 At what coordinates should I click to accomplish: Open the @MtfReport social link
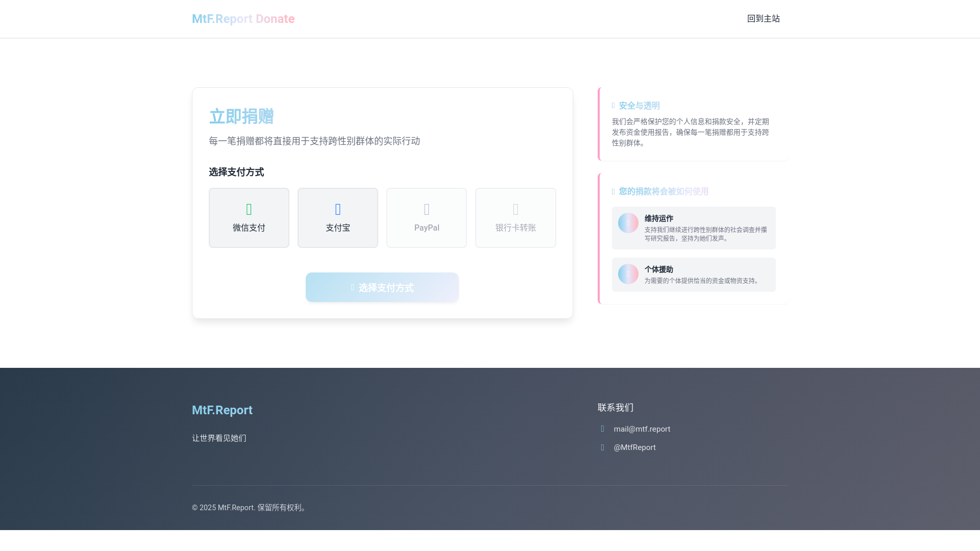[634, 447]
